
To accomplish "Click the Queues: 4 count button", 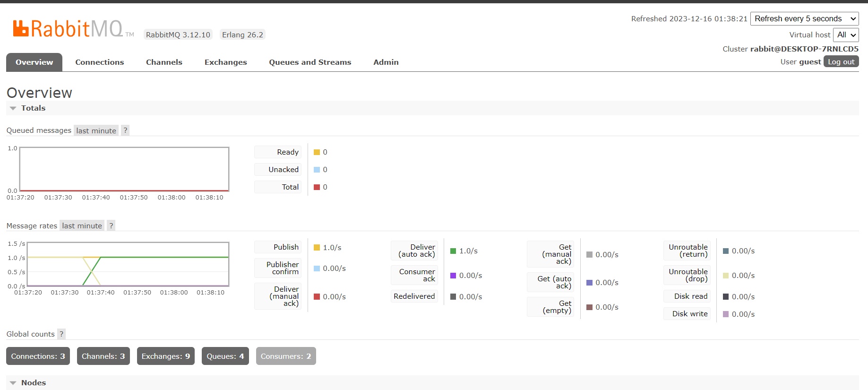I will point(225,356).
